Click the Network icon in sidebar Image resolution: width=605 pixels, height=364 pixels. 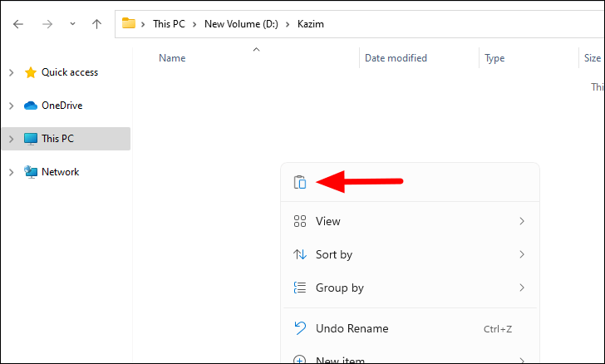coord(31,172)
